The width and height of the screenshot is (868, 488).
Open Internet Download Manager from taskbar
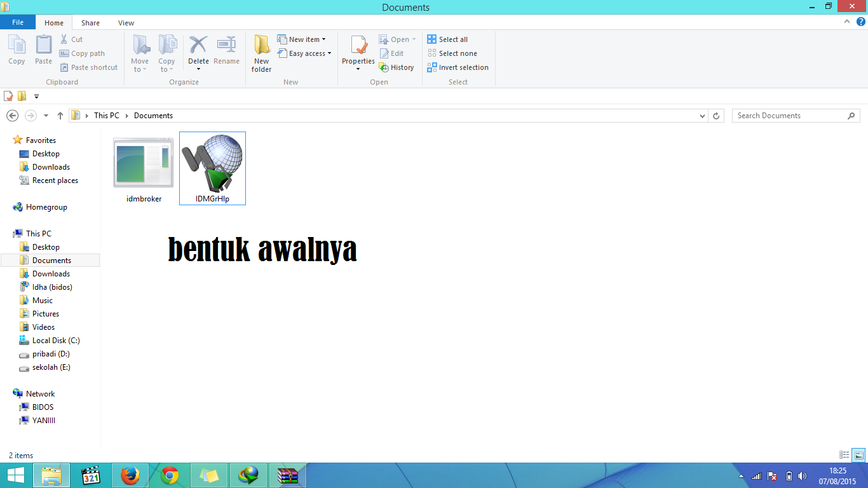point(248,475)
